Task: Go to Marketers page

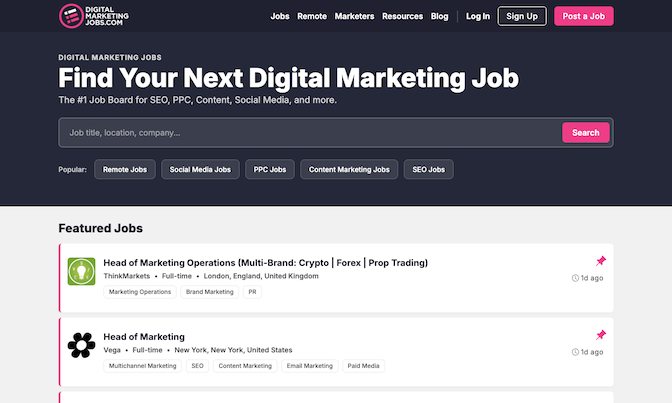Action: (x=354, y=16)
